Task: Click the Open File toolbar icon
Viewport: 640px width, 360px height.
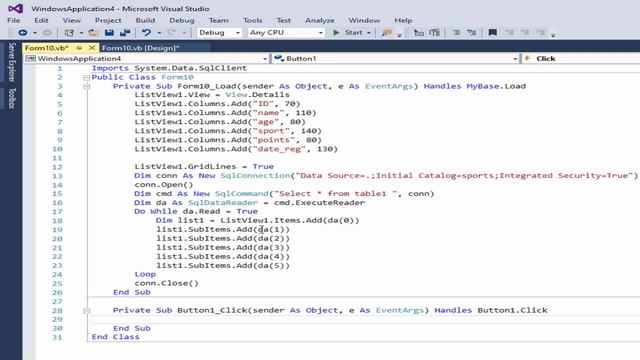Action: tap(93, 33)
